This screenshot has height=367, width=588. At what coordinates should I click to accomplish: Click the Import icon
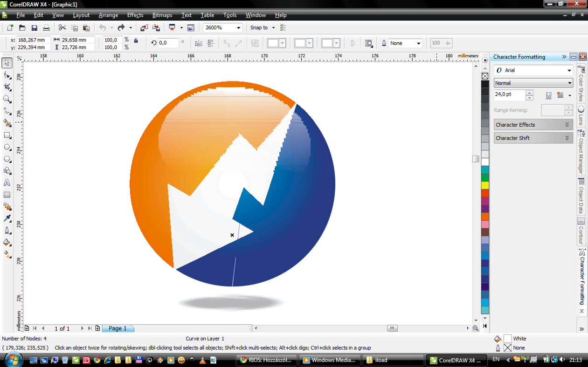[x=144, y=28]
